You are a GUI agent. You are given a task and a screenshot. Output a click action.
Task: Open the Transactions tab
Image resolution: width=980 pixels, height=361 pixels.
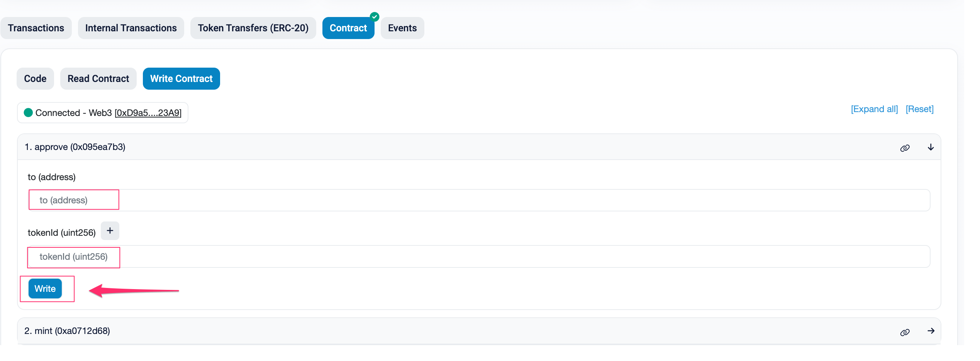[36, 28]
